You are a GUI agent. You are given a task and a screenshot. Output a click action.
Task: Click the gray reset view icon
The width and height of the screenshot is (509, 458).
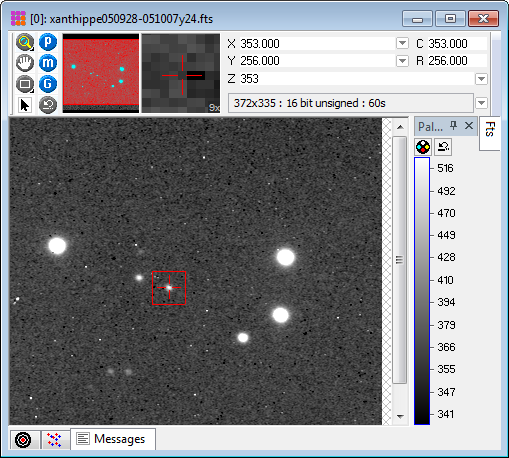(x=48, y=105)
